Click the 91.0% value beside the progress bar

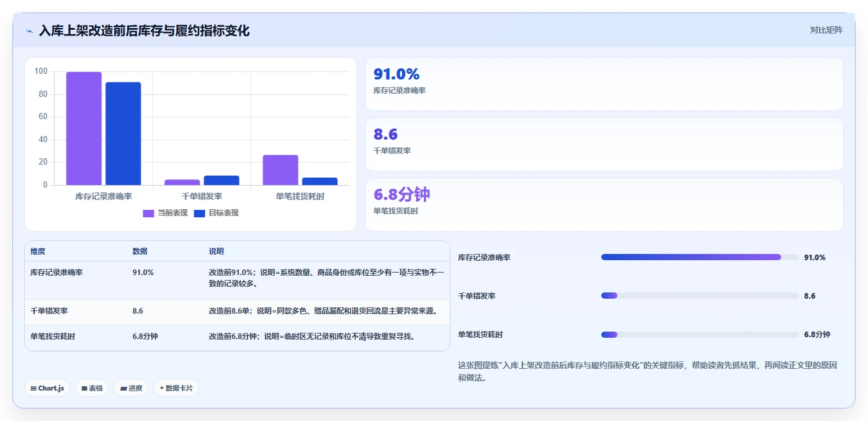pyautogui.click(x=815, y=257)
